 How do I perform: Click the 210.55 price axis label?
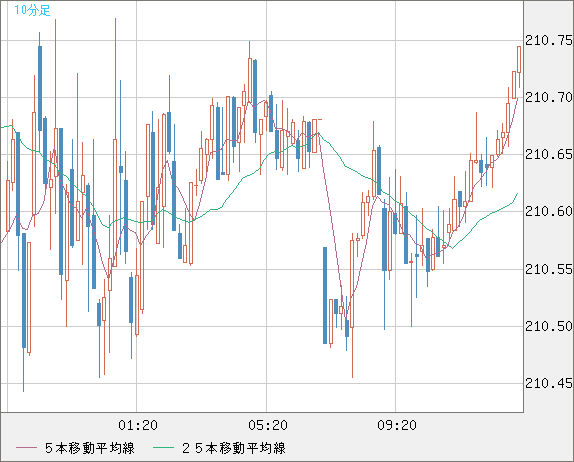click(x=549, y=269)
